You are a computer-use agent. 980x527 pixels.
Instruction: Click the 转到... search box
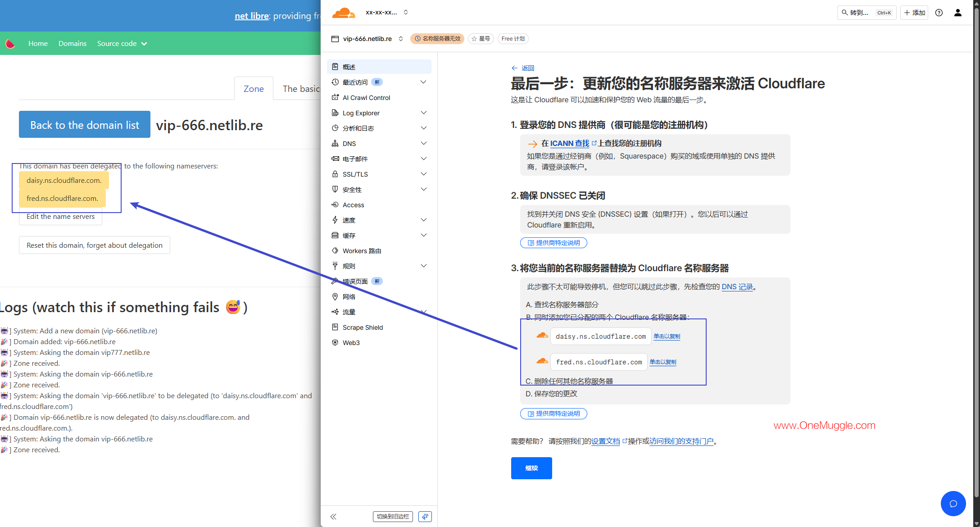[x=867, y=13]
